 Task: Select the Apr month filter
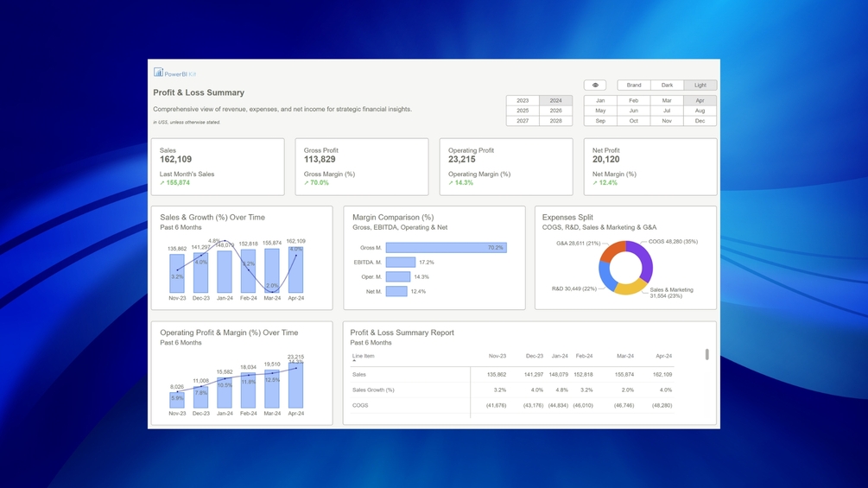pyautogui.click(x=700, y=101)
